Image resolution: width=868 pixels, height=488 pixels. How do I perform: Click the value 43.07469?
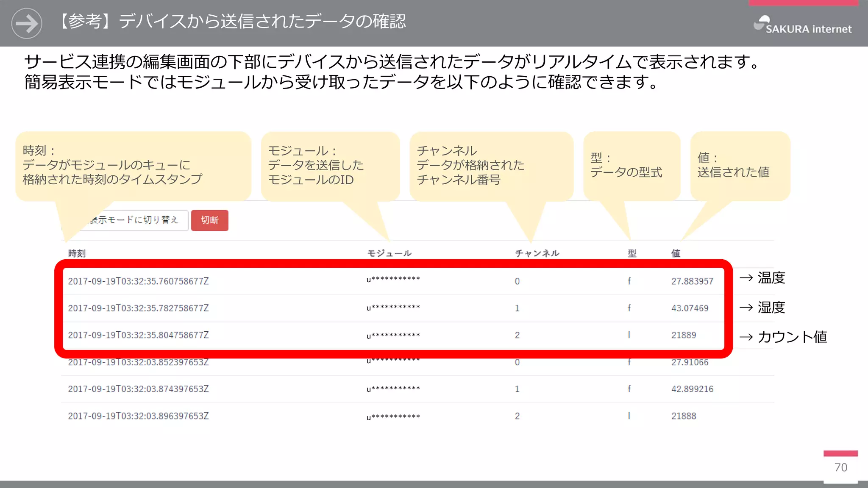[690, 308]
